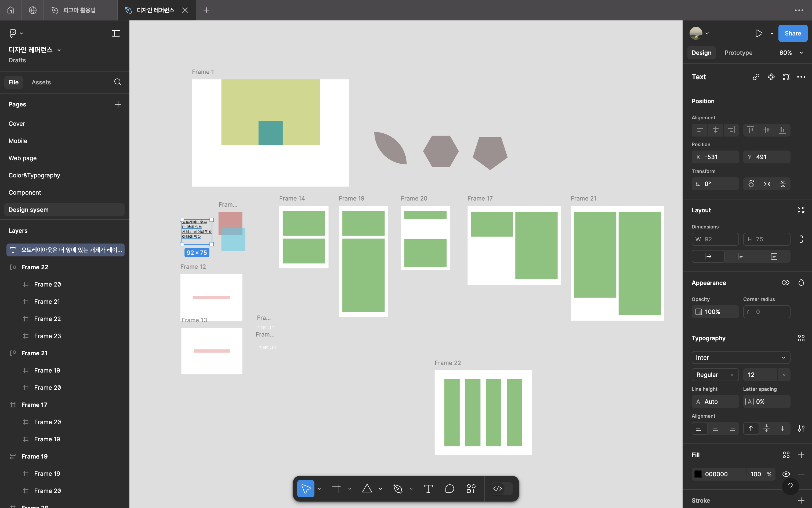Screen dimensions: 812x508
Task: Select the Shape triangle tool
Action: (367, 489)
